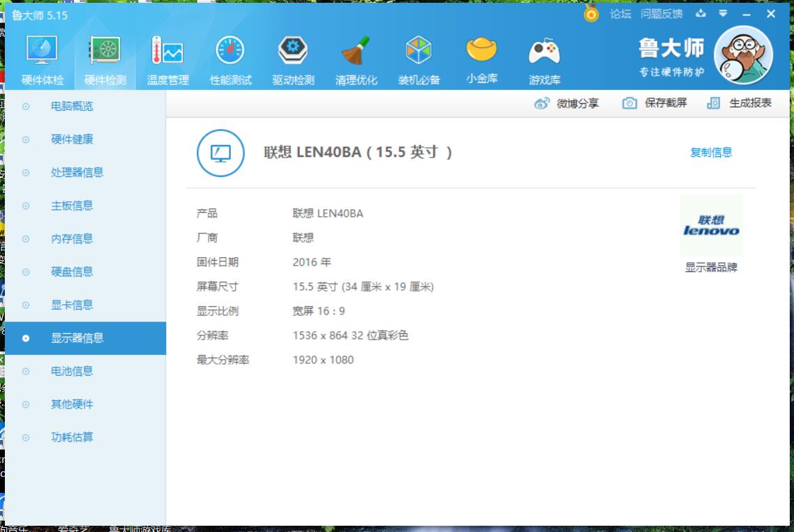Click 生成报表 generate report button
The width and height of the screenshot is (794, 532).
pos(739,103)
